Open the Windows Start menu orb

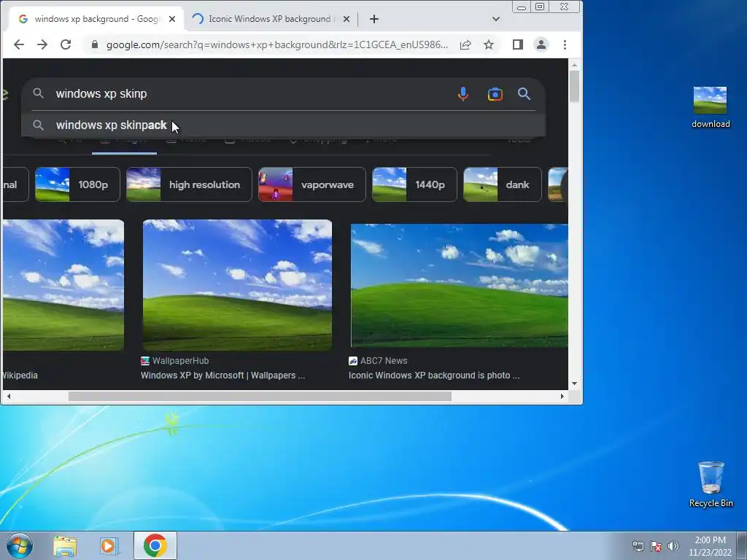pos(20,545)
